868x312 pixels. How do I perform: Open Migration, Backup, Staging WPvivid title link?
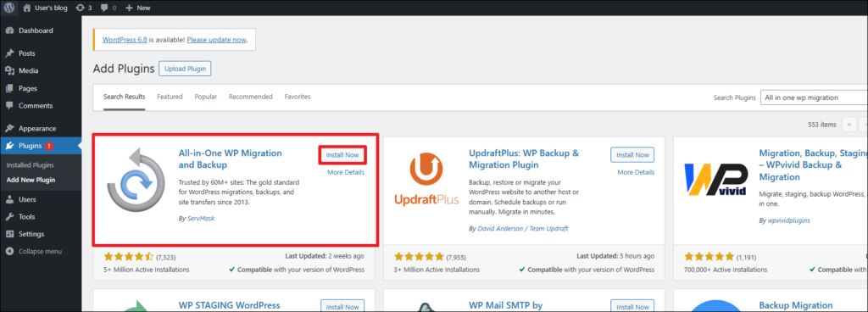coord(813,164)
